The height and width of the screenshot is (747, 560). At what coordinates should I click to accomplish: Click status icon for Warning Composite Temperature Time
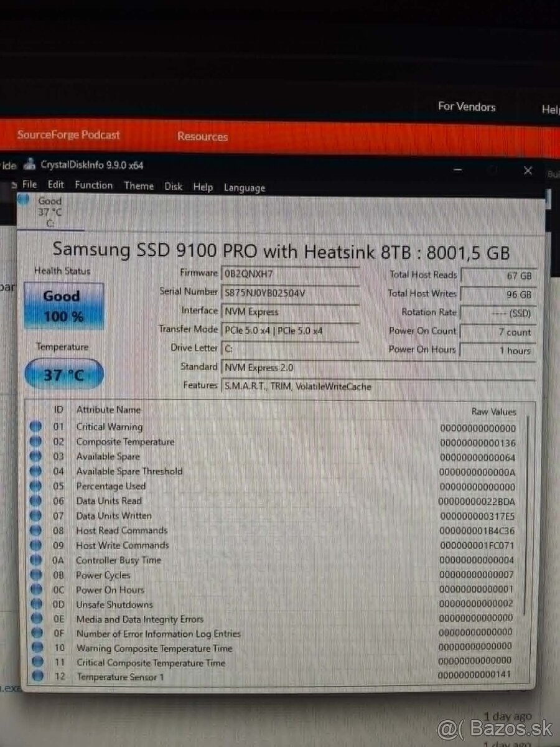(36, 648)
